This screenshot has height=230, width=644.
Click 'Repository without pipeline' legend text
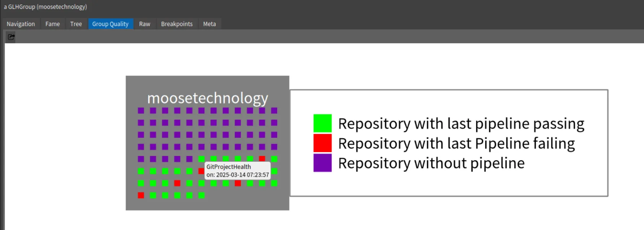pos(431,163)
